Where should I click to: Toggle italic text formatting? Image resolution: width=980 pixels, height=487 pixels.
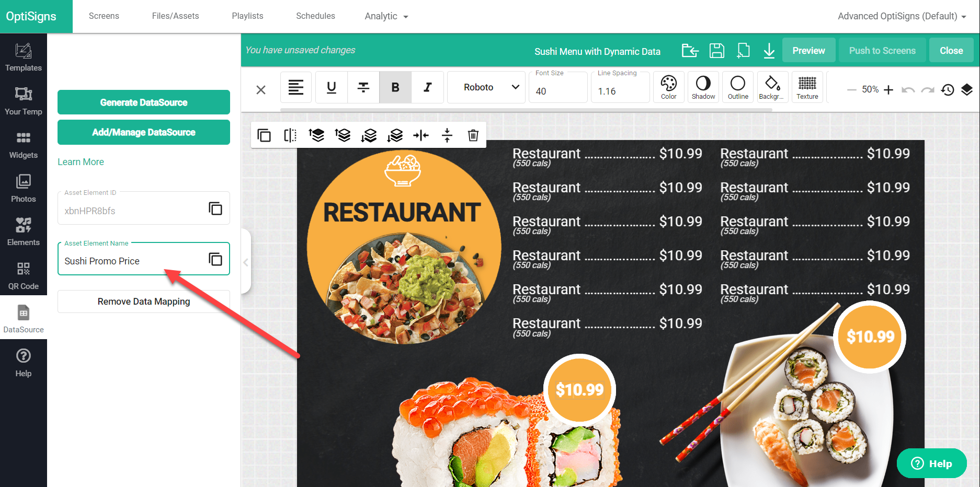(x=427, y=87)
